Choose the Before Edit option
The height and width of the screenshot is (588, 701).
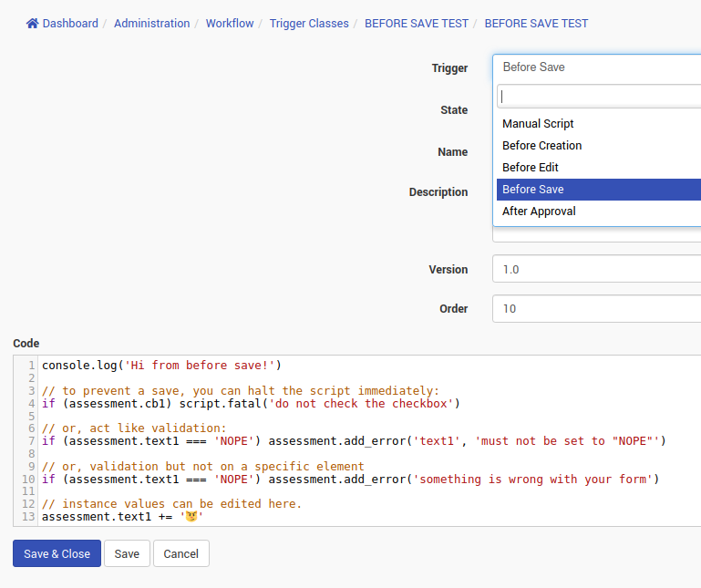599,167
